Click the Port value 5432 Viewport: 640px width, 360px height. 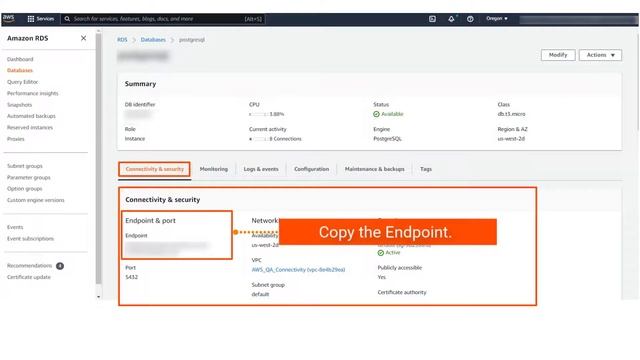tap(131, 277)
